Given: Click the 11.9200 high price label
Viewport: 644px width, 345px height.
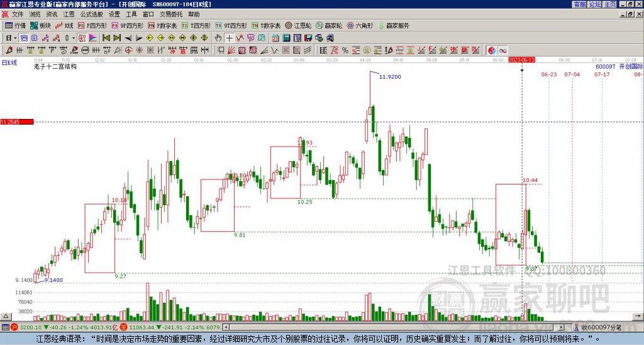Looking at the screenshot, I should tap(390, 77).
